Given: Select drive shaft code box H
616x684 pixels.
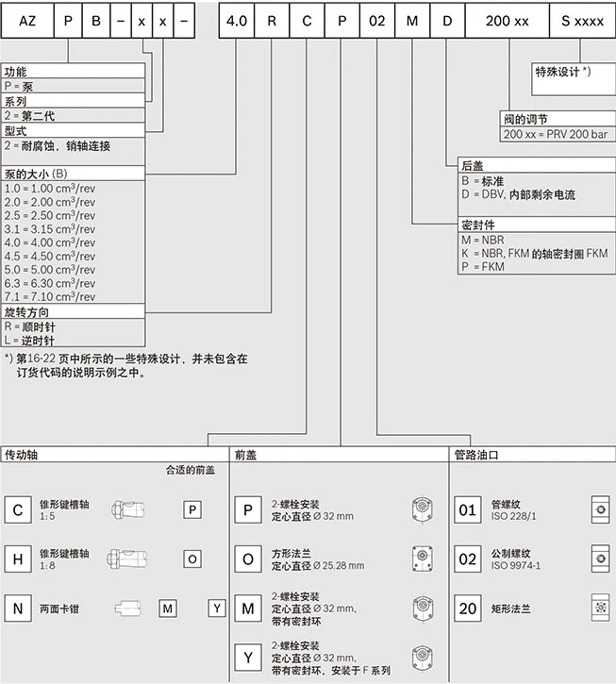Looking at the screenshot, I should [18, 559].
